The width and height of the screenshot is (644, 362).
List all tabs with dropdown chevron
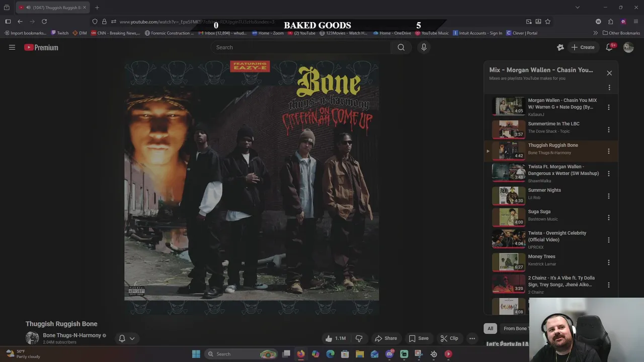point(578,8)
